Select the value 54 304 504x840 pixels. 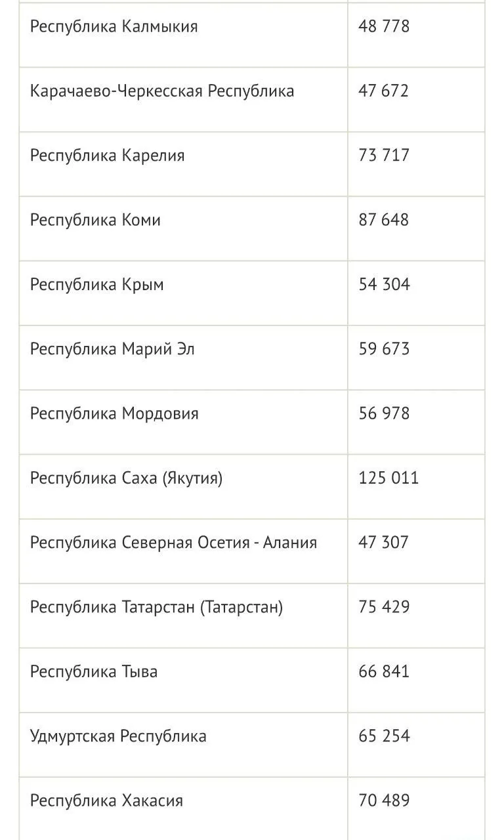click(x=384, y=284)
